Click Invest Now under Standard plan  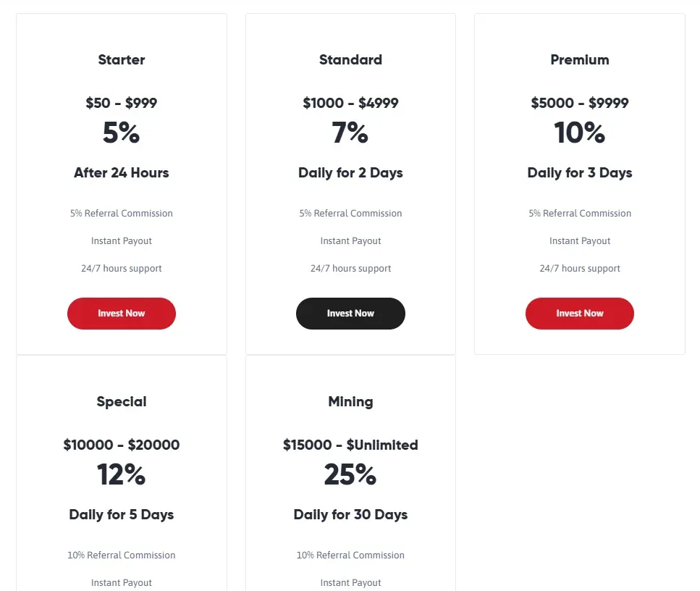click(350, 314)
